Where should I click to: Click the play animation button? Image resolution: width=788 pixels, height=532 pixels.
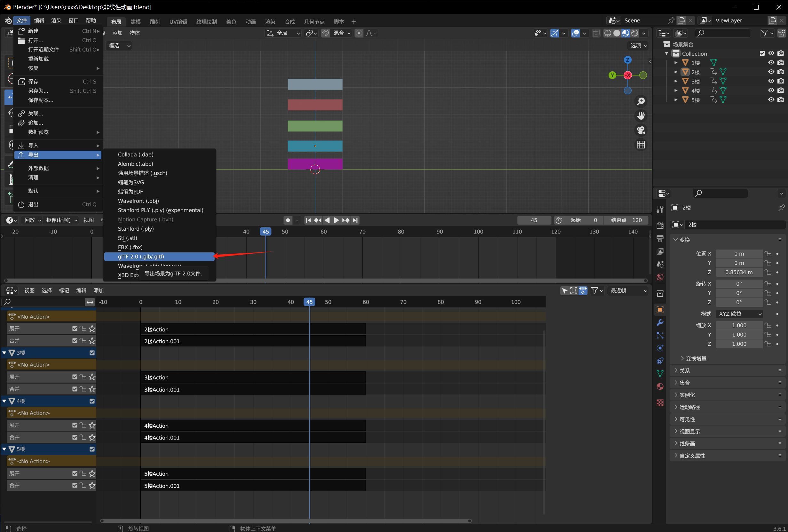pos(336,220)
